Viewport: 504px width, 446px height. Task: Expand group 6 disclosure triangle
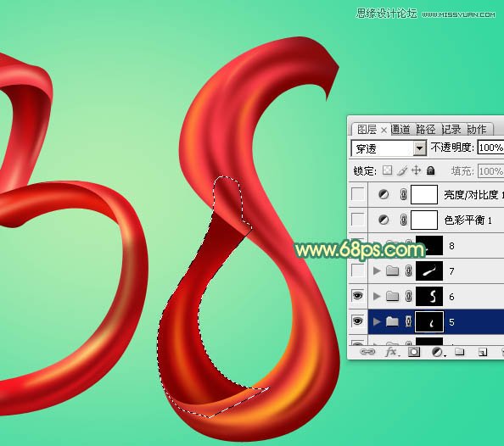tap(377, 296)
